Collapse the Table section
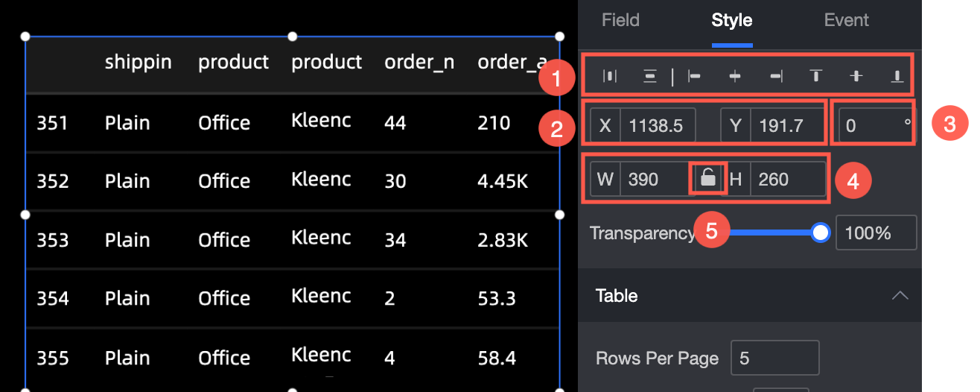The width and height of the screenshot is (980, 392). pyautogui.click(x=900, y=296)
